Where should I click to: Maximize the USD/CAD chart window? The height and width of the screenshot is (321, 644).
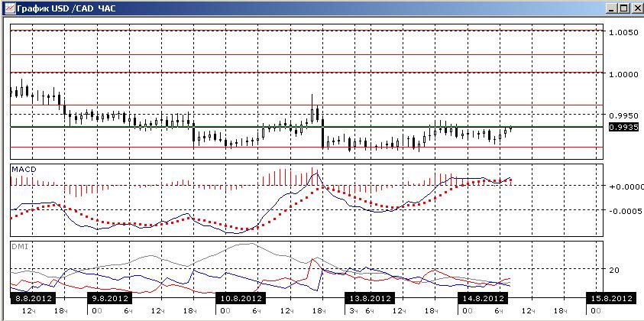pos(623,8)
